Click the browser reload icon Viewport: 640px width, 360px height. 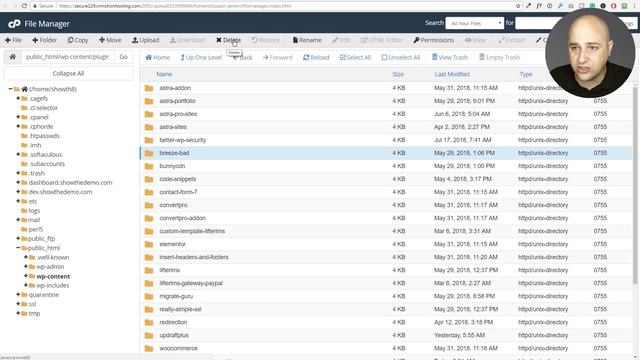click(x=24, y=6)
